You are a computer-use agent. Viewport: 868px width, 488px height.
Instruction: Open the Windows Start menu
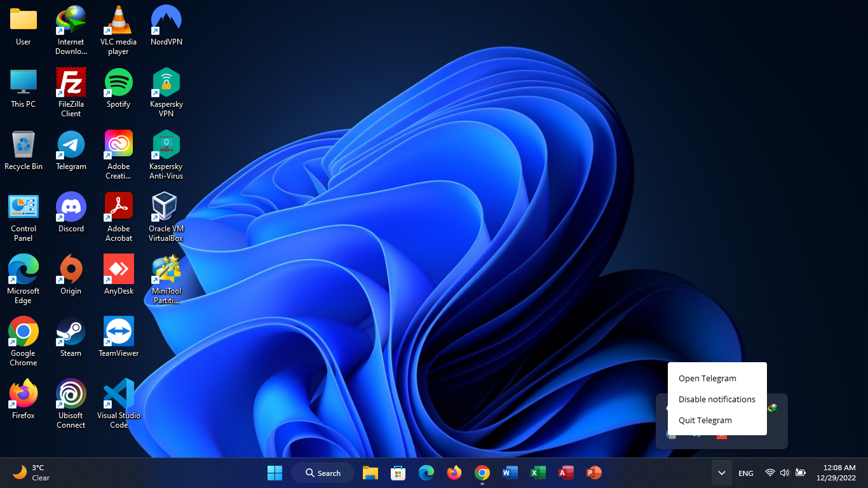(x=275, y=473)
